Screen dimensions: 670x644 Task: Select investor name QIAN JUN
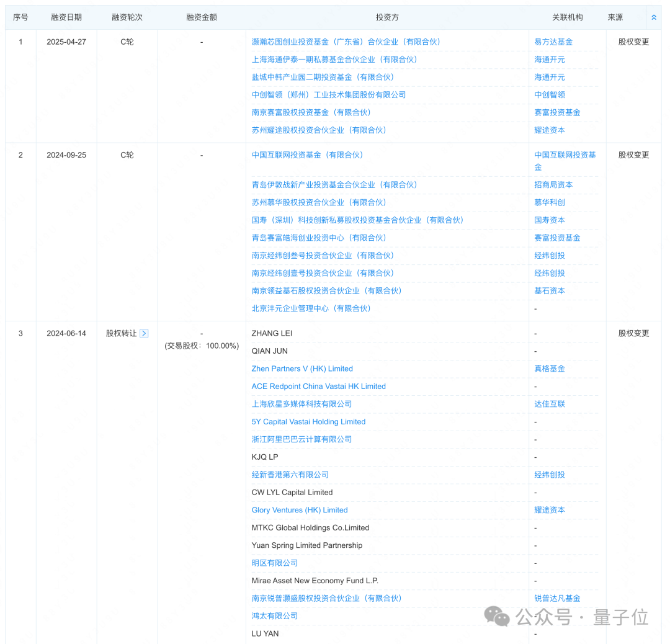point(270,351)
